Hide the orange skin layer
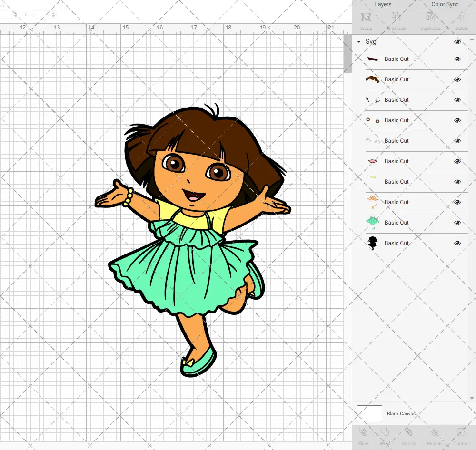476x450 pixels. tap(457, 202)
